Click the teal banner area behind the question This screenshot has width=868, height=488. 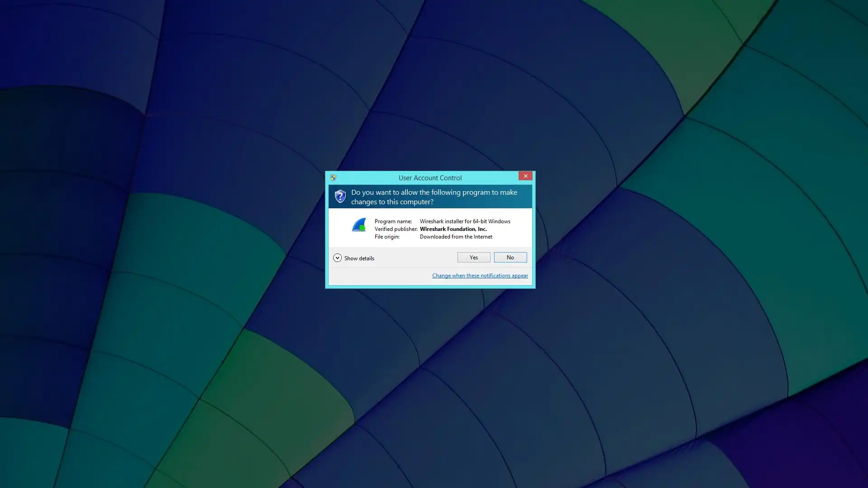point(525,202)
